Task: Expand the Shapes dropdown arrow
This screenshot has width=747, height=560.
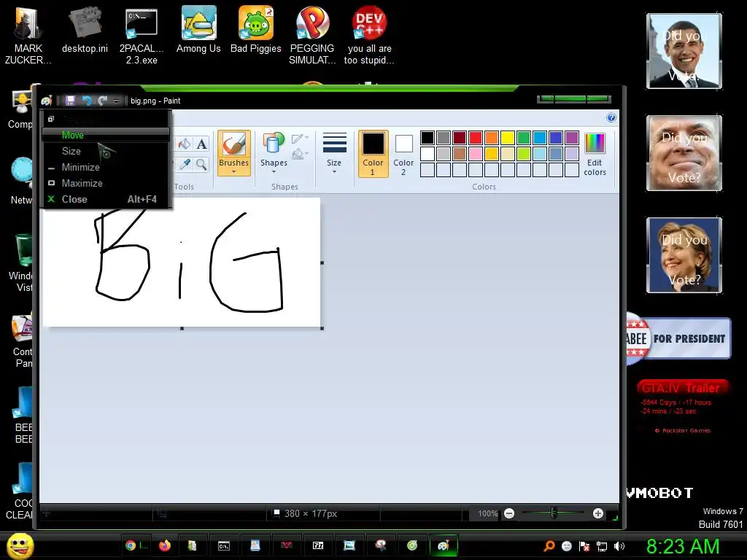Action: coord(274,171)
